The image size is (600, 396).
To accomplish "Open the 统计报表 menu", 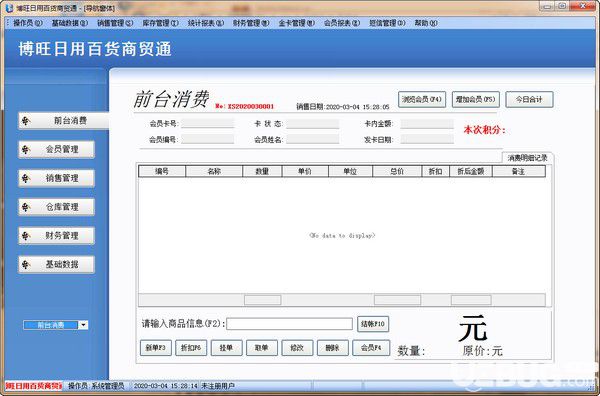I will [205, 23].
